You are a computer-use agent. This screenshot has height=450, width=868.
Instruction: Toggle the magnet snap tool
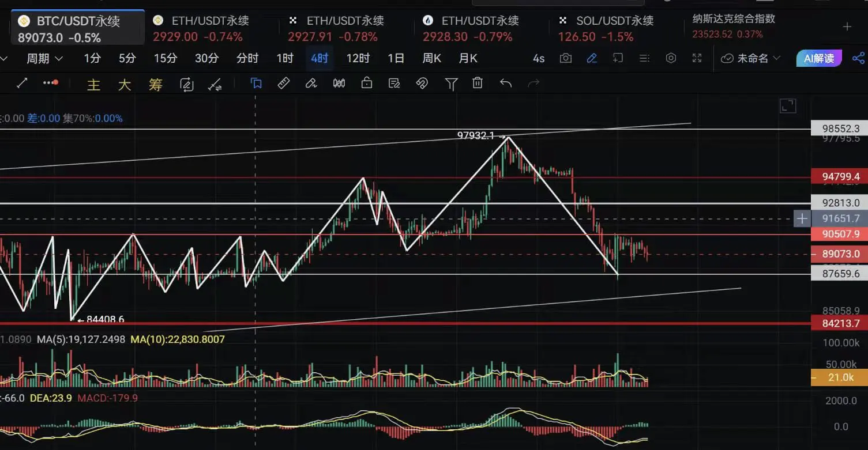(422, 84)
